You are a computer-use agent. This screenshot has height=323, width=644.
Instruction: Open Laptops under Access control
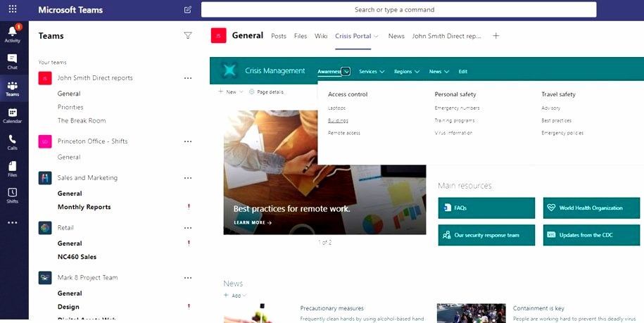(337, 108)
